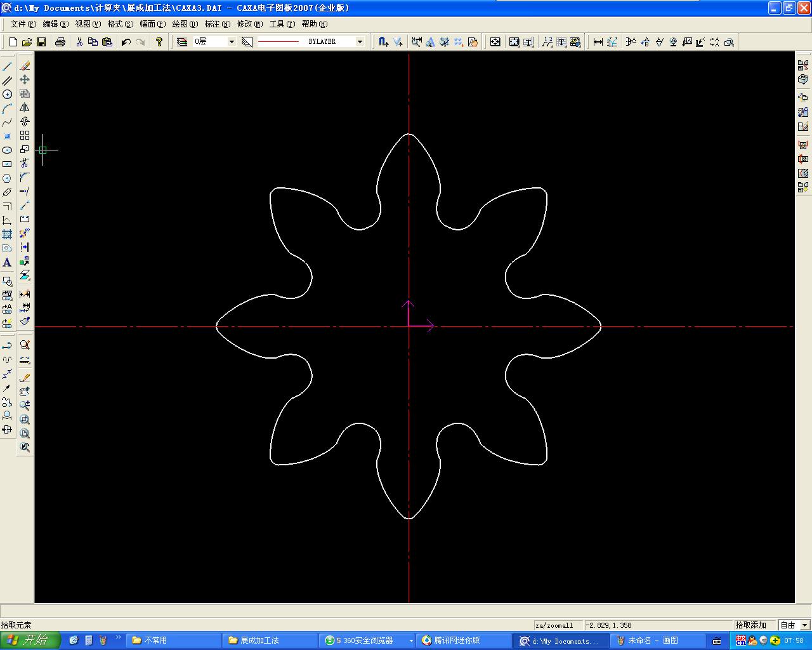Click the brush format painter icon
Screen dimensions: 812x650
click(25, 321)
